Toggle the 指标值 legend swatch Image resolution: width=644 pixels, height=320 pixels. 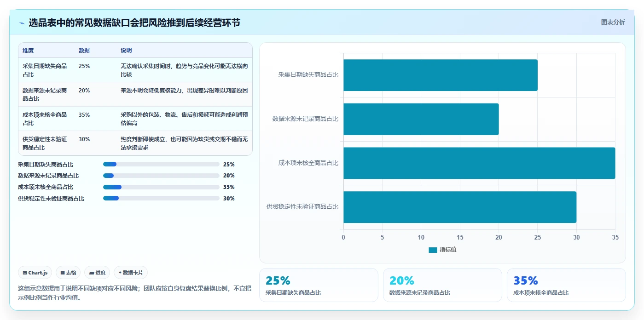click(x=433, y=250)
